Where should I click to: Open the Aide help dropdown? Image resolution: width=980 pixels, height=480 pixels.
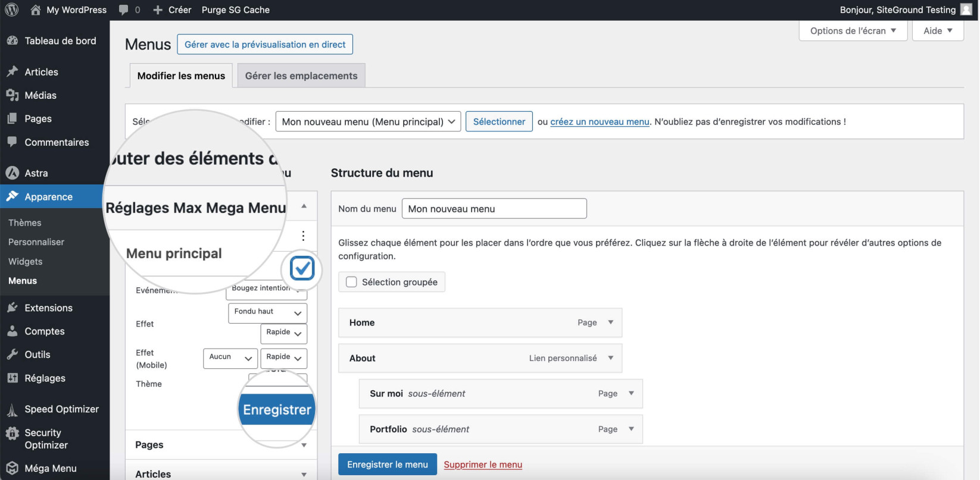coord(938,30)
